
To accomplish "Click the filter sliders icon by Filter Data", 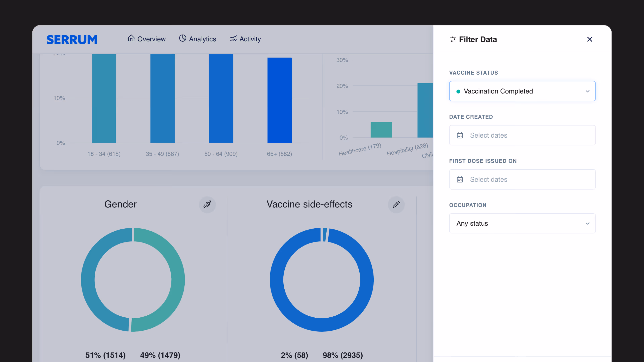I will click(453, 39).
